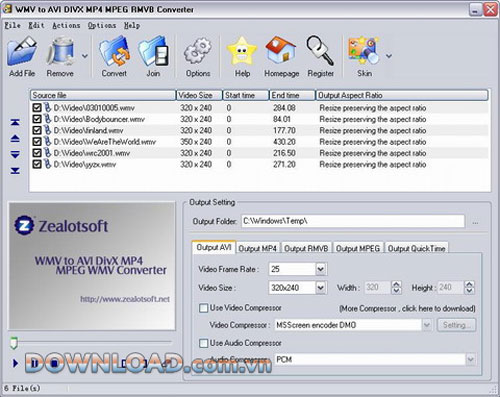Open the Options menu in menu bar
Screen dimensions: 500x397
102,25
